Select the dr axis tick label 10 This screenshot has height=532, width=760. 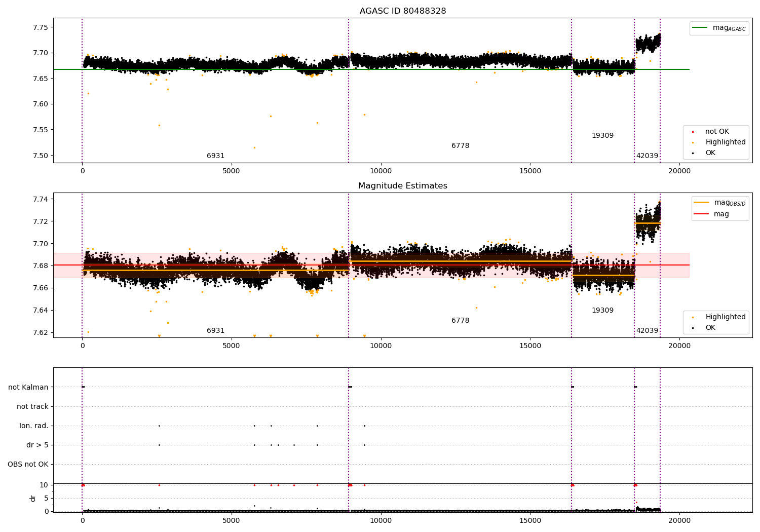(44, 485)
